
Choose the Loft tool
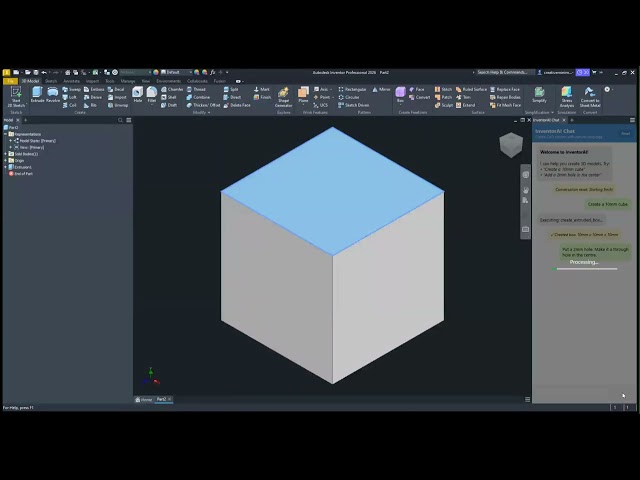[x=70, y=97]
